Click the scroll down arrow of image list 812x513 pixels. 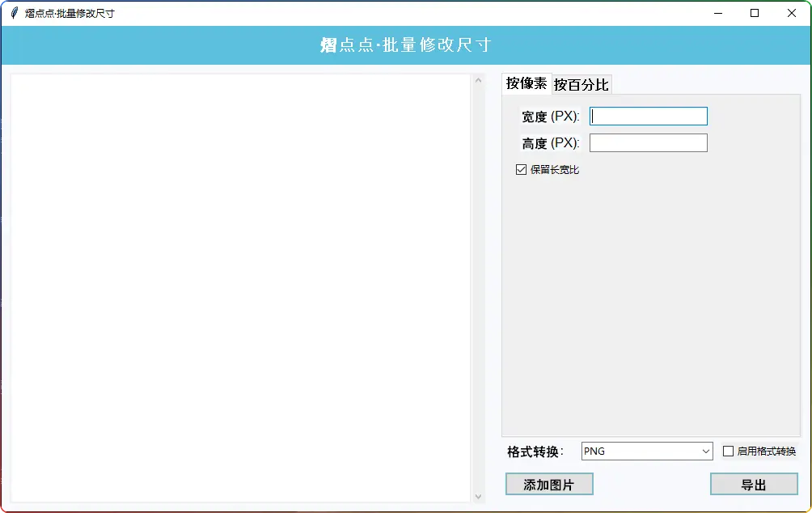click(x=477, y=496)
